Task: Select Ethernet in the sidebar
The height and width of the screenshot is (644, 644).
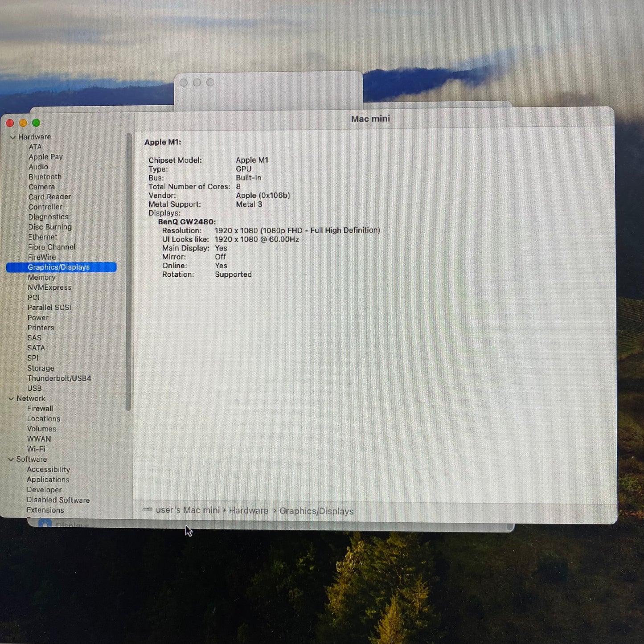Action: 42,238
